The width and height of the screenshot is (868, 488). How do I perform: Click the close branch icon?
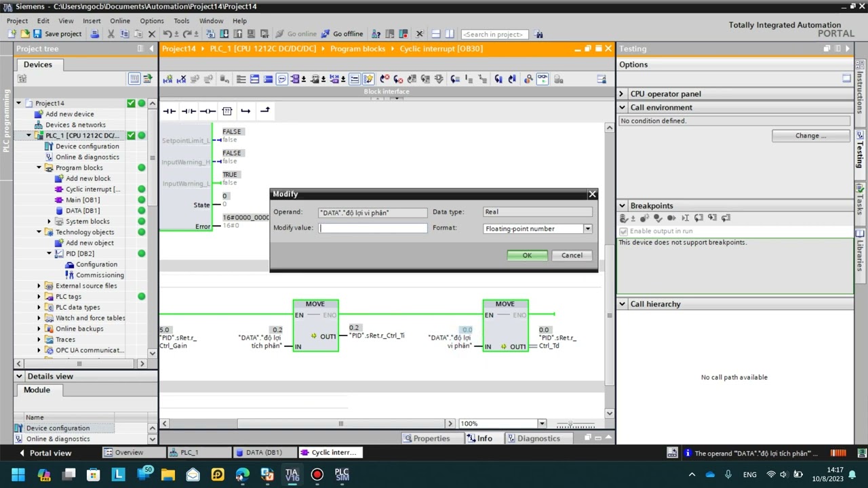[x=265, y=110]
